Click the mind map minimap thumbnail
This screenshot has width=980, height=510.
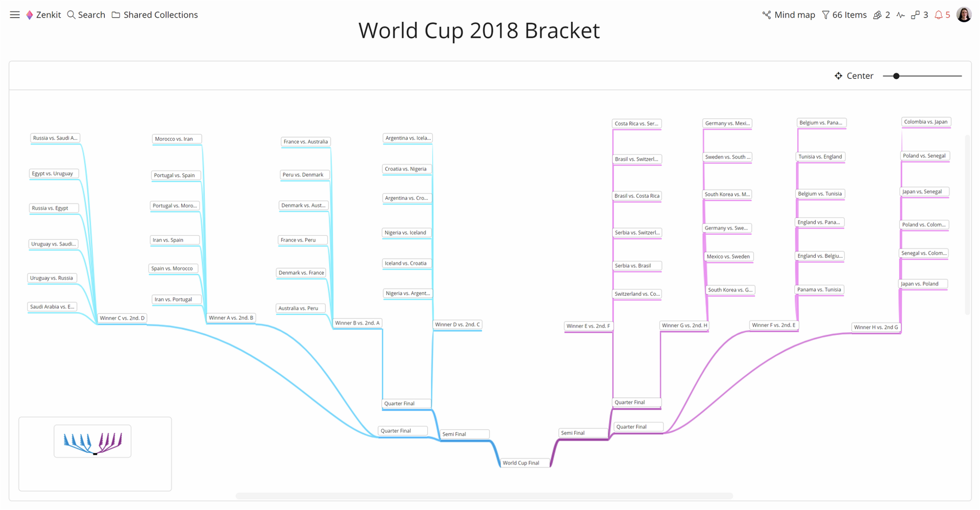coord(93,441)
